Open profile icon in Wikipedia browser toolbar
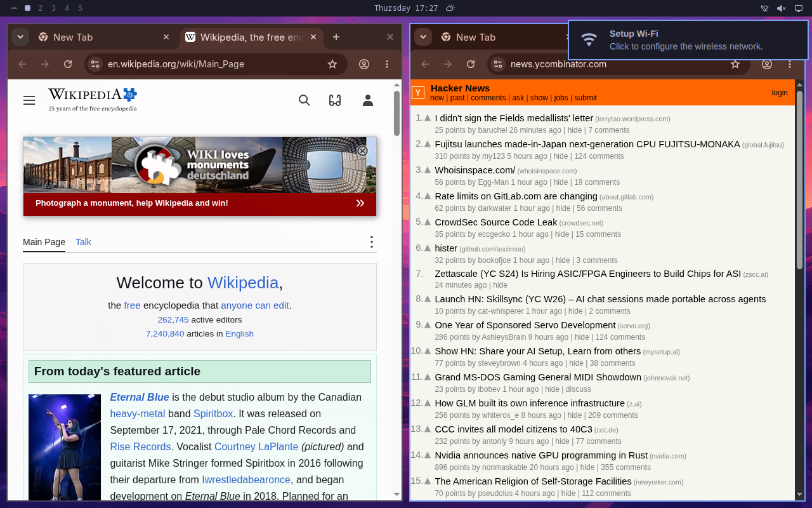The height and width of the screenshot is (508, 812). 364,64
